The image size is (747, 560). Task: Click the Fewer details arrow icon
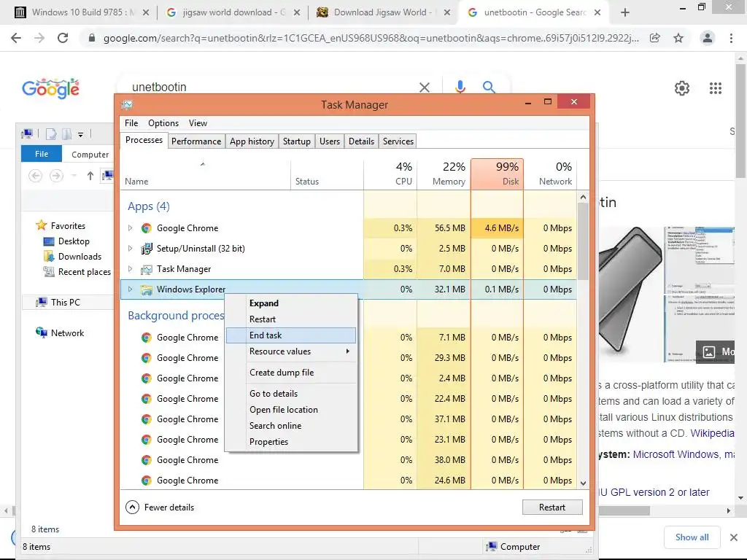click(133, 507)
